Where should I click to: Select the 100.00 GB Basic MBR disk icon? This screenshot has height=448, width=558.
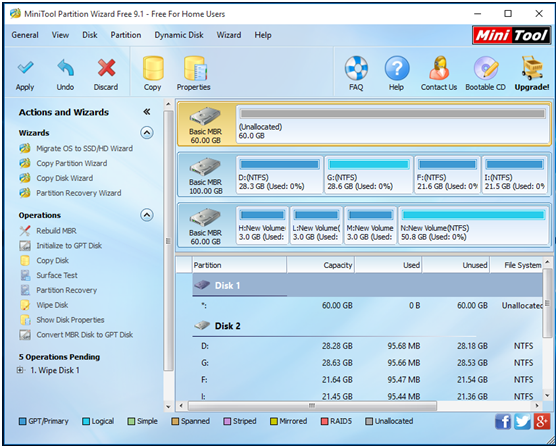click(x=205, y=167)
